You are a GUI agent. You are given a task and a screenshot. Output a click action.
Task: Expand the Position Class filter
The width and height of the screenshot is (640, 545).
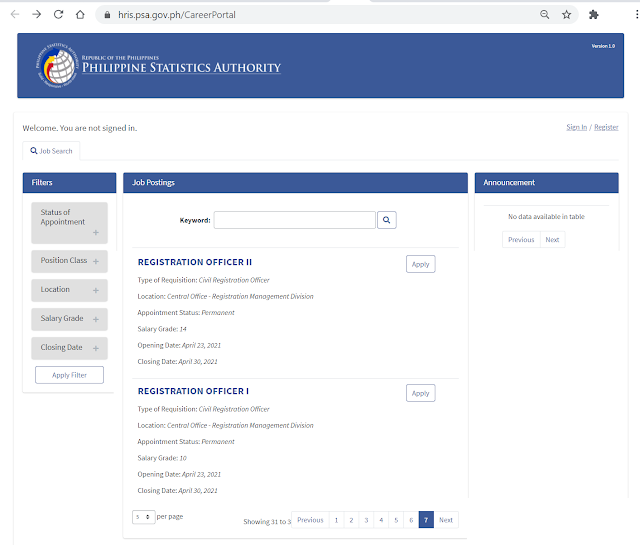pos(69,261)
